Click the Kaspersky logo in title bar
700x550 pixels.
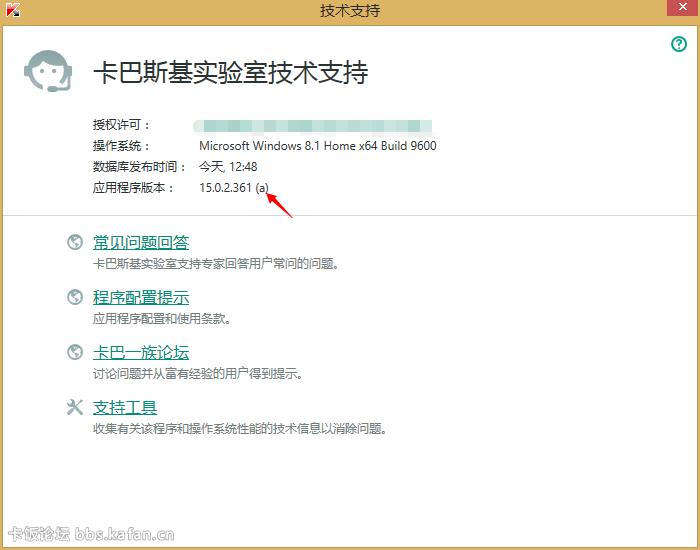pyautogui.click(x=13, y=9)
